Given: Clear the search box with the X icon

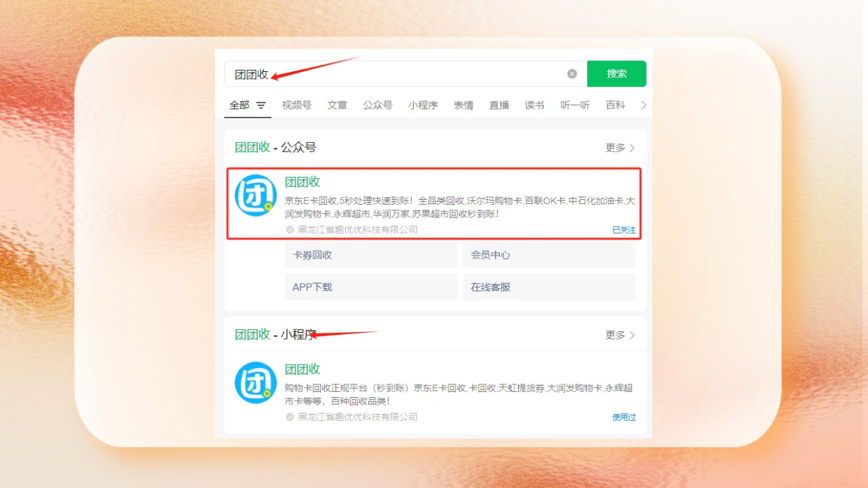Looking at the screenshot, I should [x=572, y=74].
